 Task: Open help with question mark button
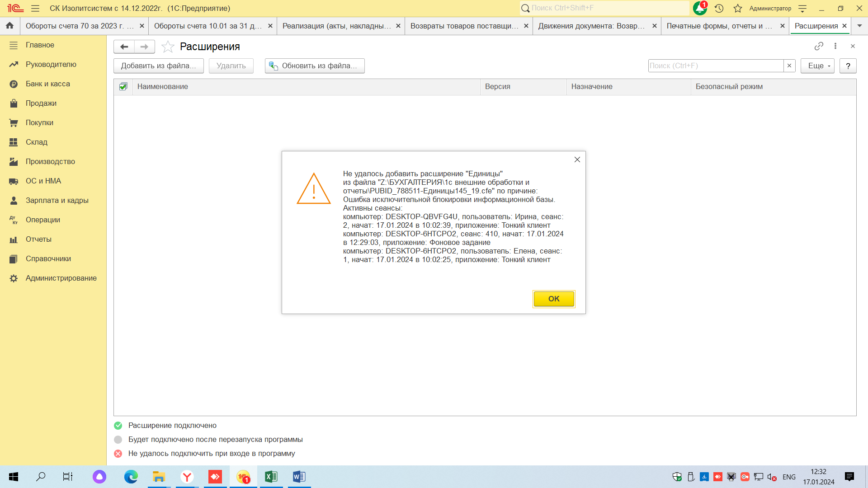tap(848, 66)
